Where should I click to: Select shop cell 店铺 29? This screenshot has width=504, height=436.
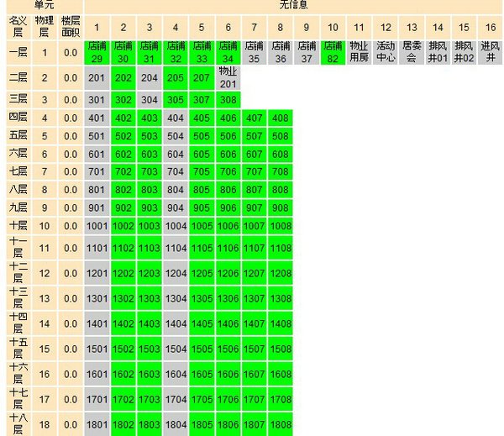pyautogui.click(x=97, y=53)
